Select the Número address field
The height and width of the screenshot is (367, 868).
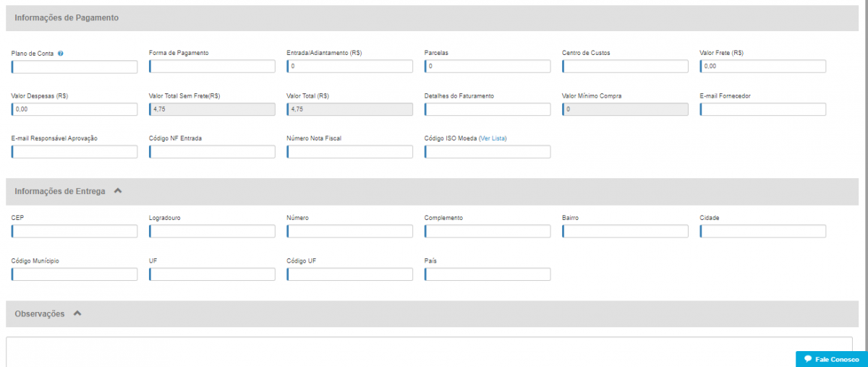click(350, 232)
